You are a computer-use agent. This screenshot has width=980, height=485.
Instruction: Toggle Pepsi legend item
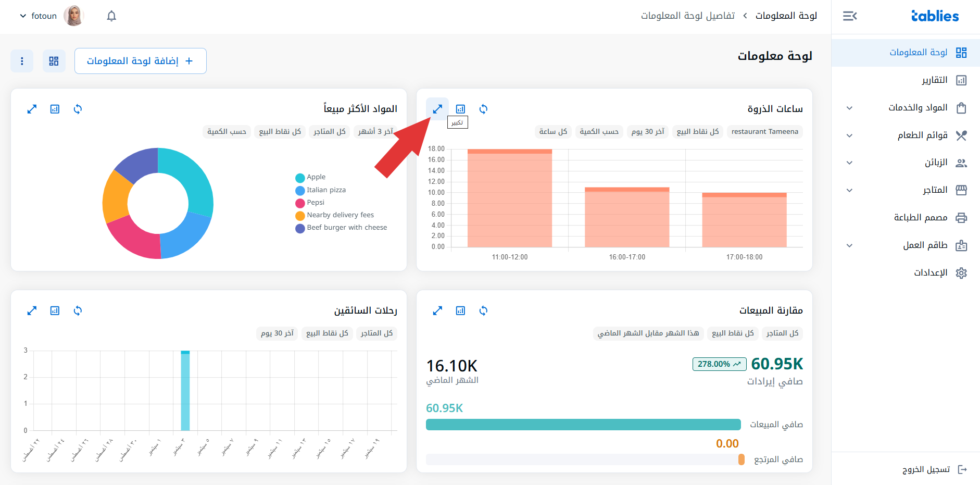(310, 203)
